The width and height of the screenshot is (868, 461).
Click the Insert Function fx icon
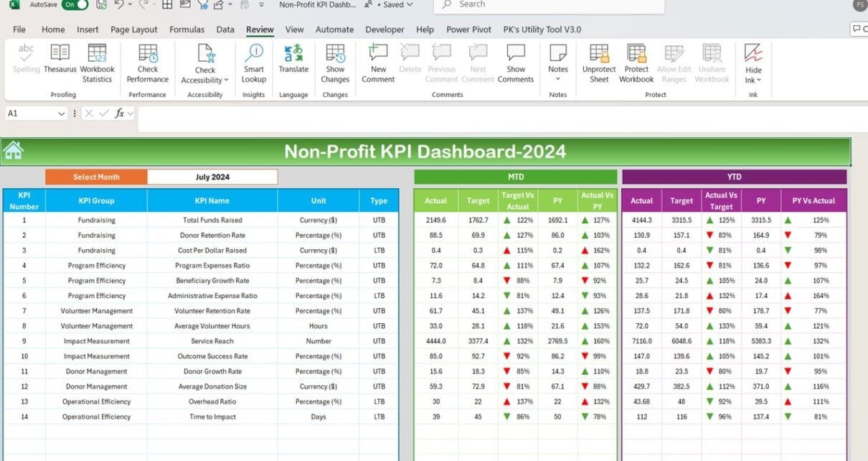(119, 113)
